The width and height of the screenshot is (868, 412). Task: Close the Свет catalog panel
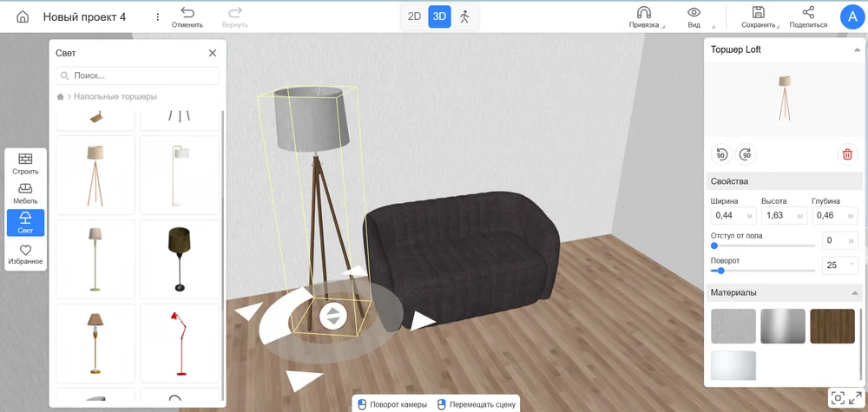(213, 53)
